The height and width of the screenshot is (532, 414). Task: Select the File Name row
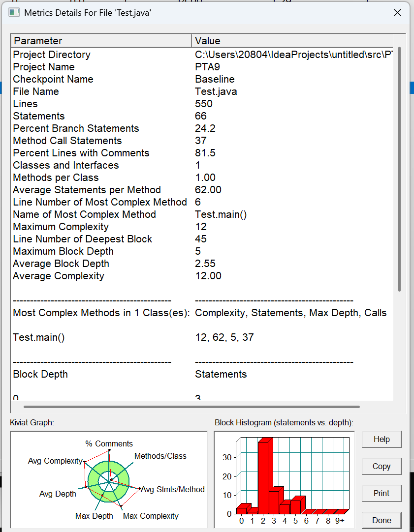202,91
